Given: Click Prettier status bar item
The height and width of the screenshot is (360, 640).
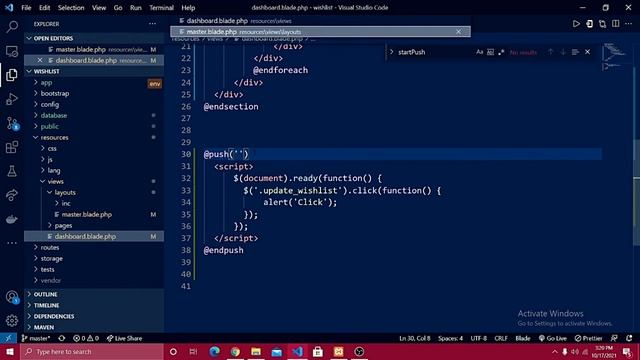Looking at the screenshot, I should tap(589, 338).
